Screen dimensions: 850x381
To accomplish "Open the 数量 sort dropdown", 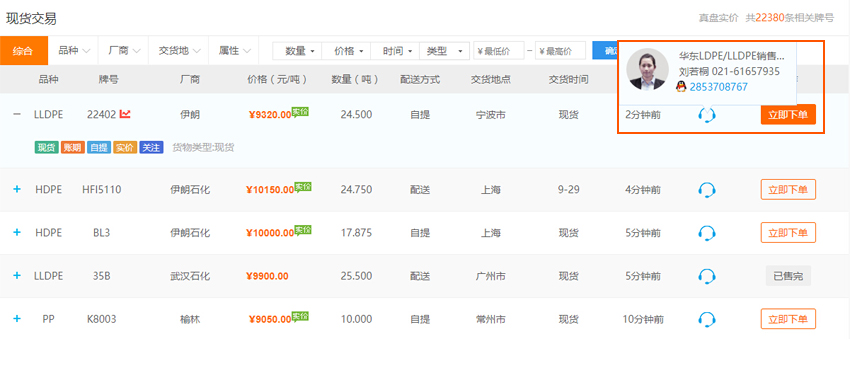I will [x=297, y=51].
